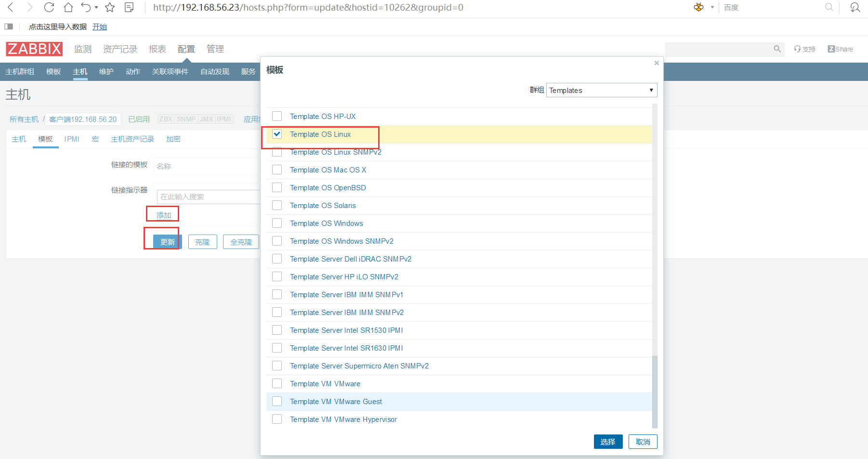The image size is (868, 459).
Task: Click the bee extension icon
Action: tap(698, 7)
